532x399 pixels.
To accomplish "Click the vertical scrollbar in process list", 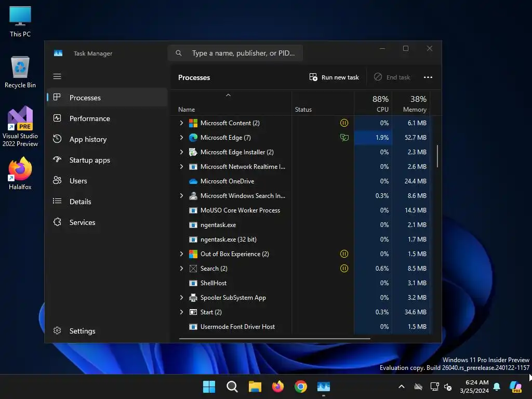I will [x=437, y=156].
